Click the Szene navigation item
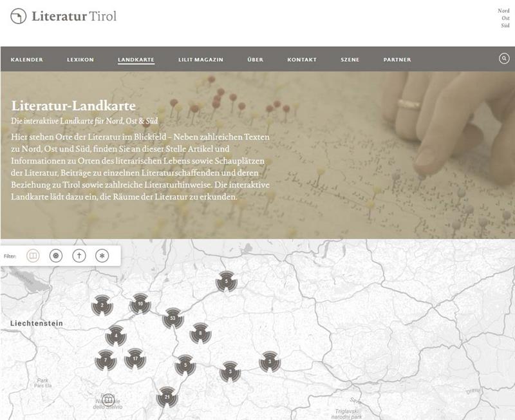Image resolution: width=515 pixels, height=420 pixels. click(x=350, y=60)
